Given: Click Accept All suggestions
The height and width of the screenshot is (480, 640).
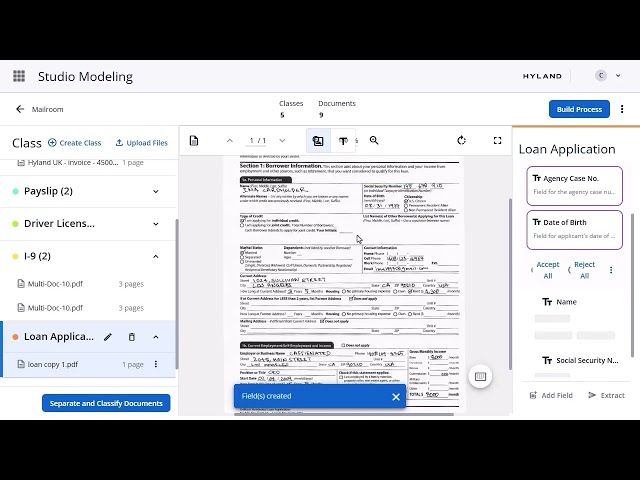Looking at the screenshot, I should click(x=548, y=270).
